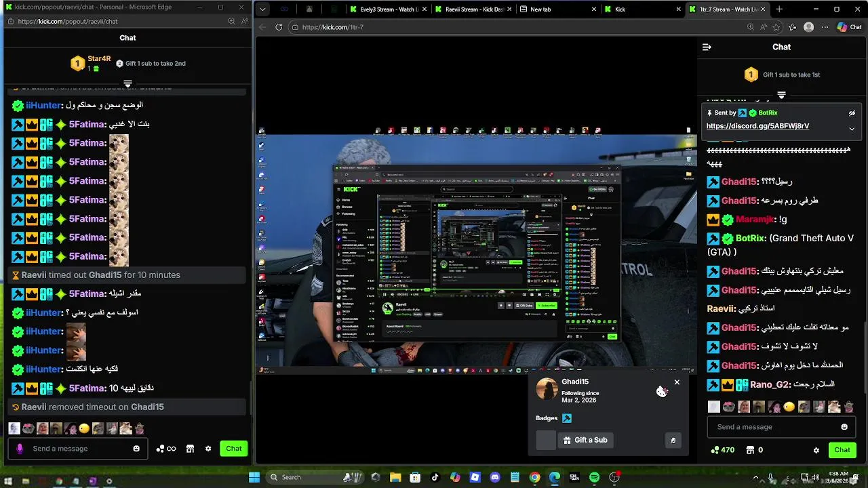Click address bar showing kick.com/1tr-7
The height and width of the screenshot is (488, 868).
(515, 27)
